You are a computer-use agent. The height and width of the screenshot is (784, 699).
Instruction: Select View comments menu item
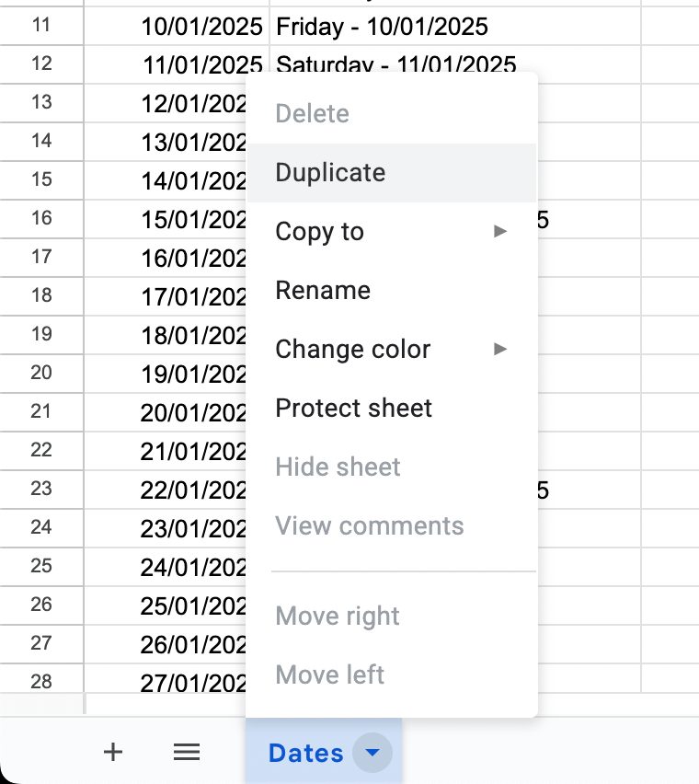369,526
